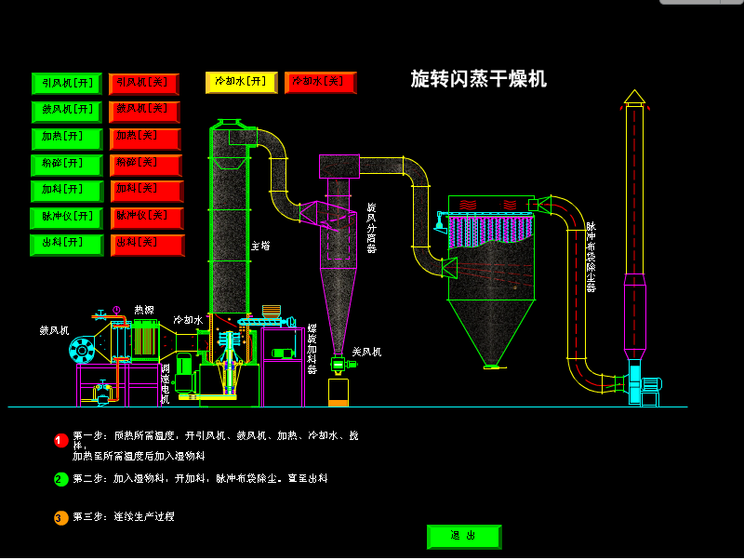
Task: Select the 热源 heat source unit
Action: (145, 339)
